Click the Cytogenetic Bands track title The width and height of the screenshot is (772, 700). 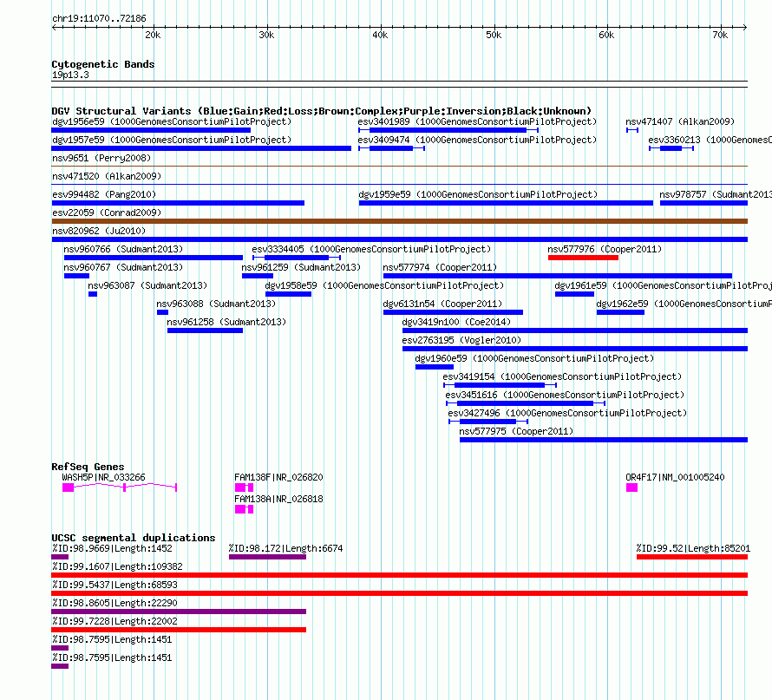[103, 64]
